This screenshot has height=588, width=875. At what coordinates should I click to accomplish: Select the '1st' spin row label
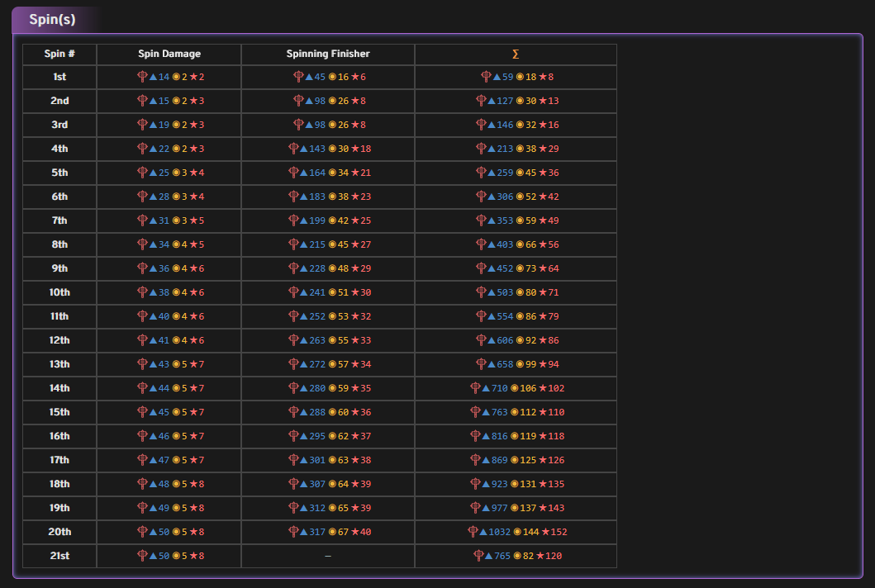coord(59,77)
